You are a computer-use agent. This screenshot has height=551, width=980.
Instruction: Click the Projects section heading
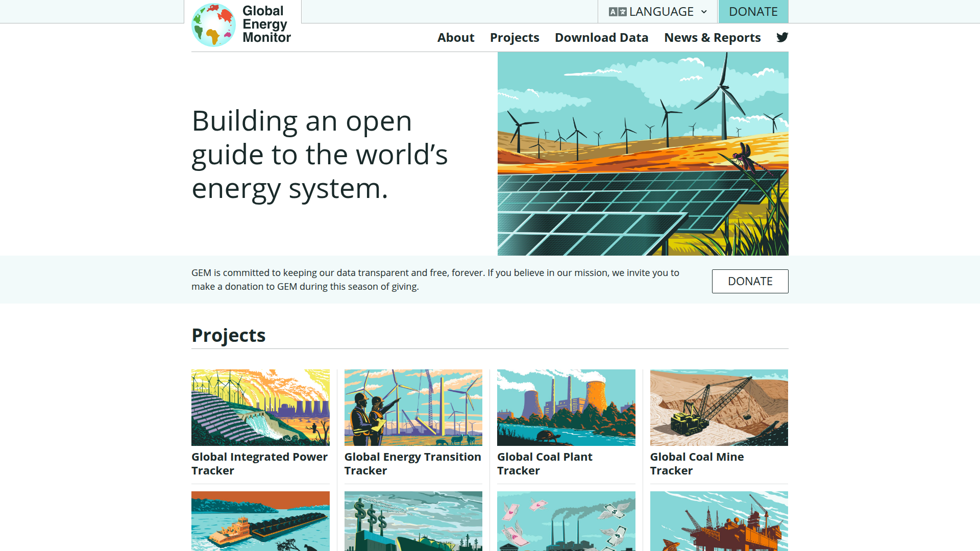(x=229, y=336)
